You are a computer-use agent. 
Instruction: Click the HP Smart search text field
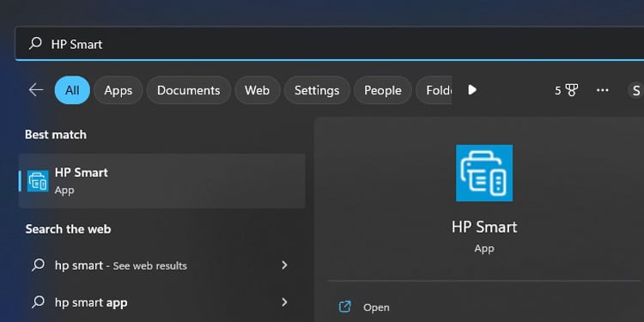click(330, 44)
